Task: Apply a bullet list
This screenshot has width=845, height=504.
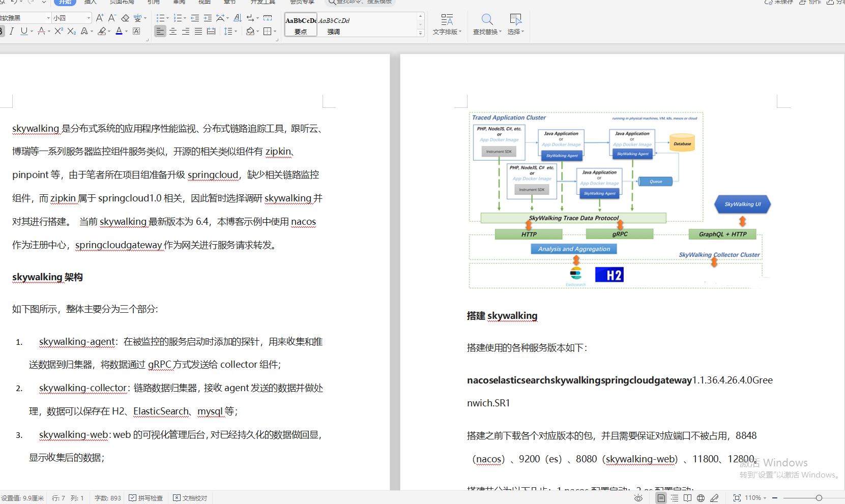Action: coord(160,18)
